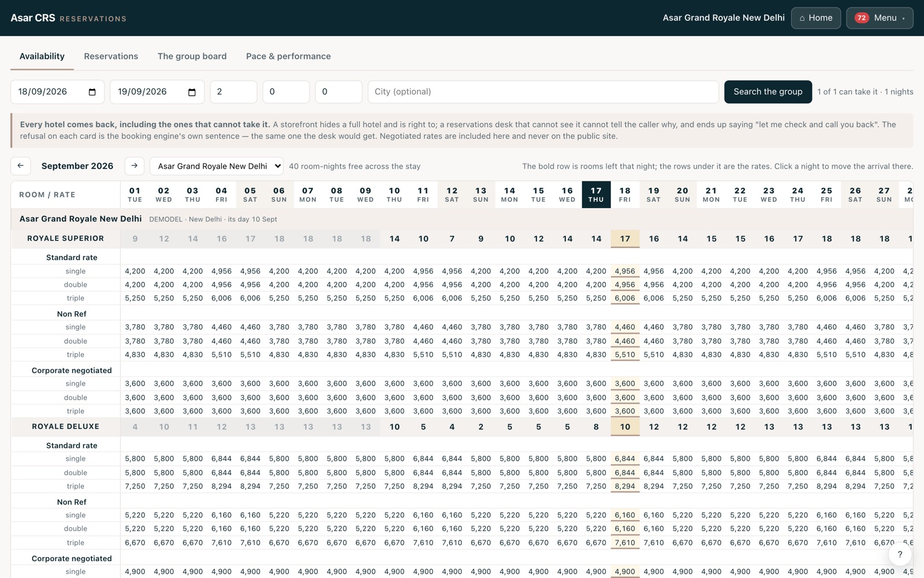Select night 21 MON column header
Image resolution: width=924 pixels, height=578 pixels.
pyautogui.click(x=711, y=195)
